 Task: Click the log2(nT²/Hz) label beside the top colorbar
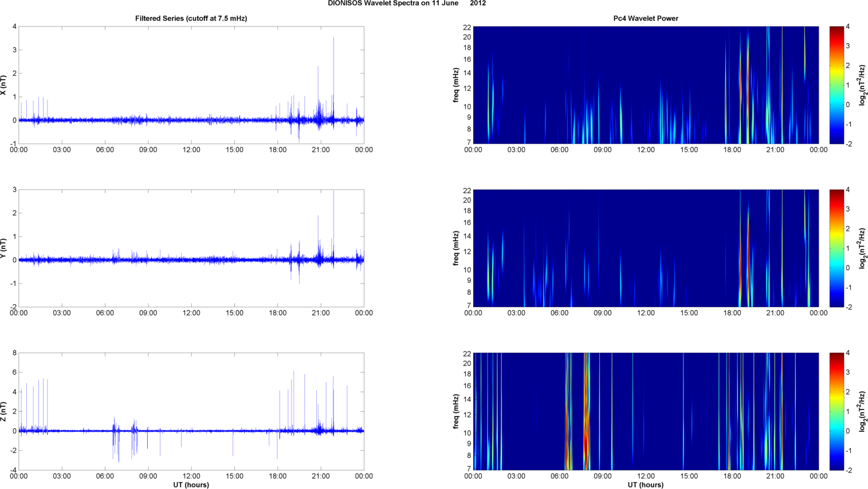(x=862, y=85)
